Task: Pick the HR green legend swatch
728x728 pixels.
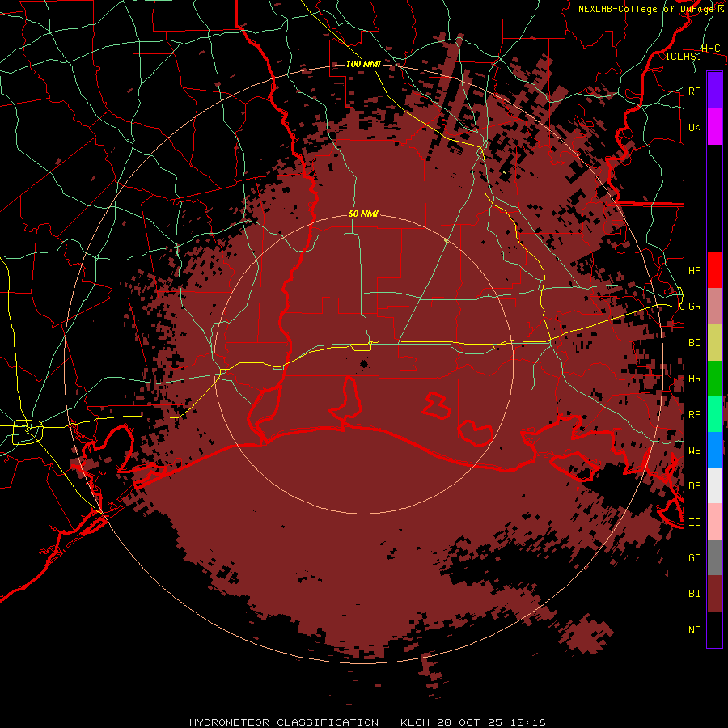Action: click(x=714, y=379)
